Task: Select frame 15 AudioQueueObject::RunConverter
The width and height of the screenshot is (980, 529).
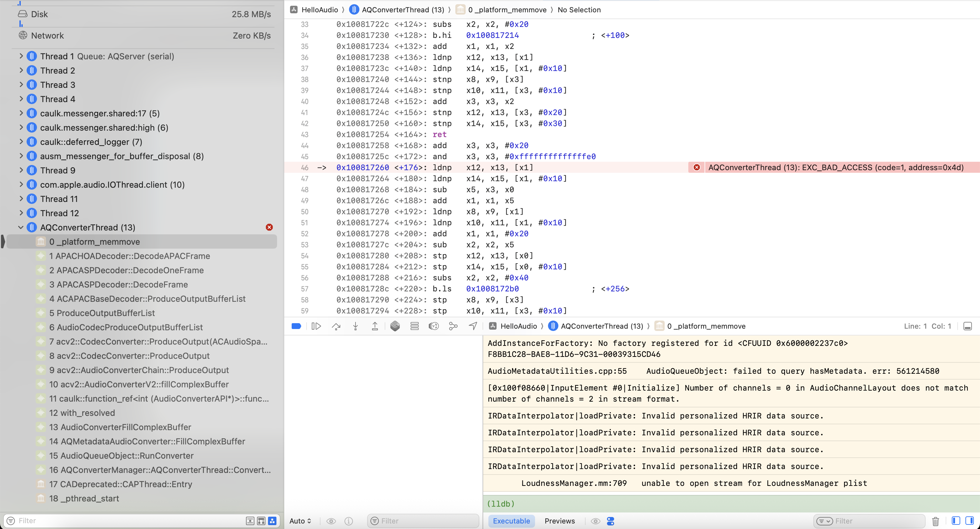Action: click(x=142, y=455)
